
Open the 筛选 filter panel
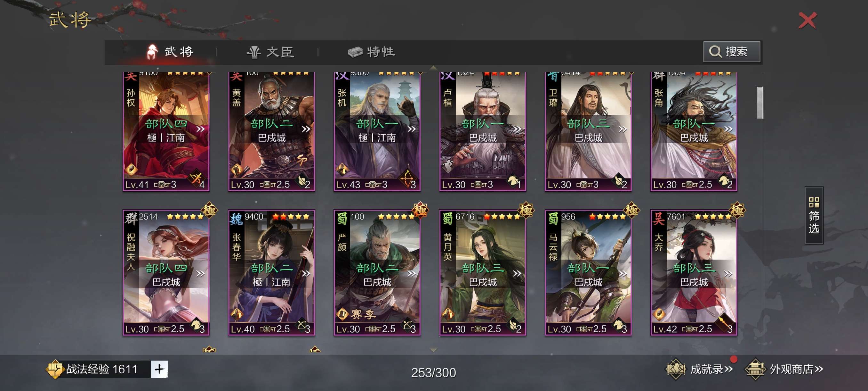(813, 215)
